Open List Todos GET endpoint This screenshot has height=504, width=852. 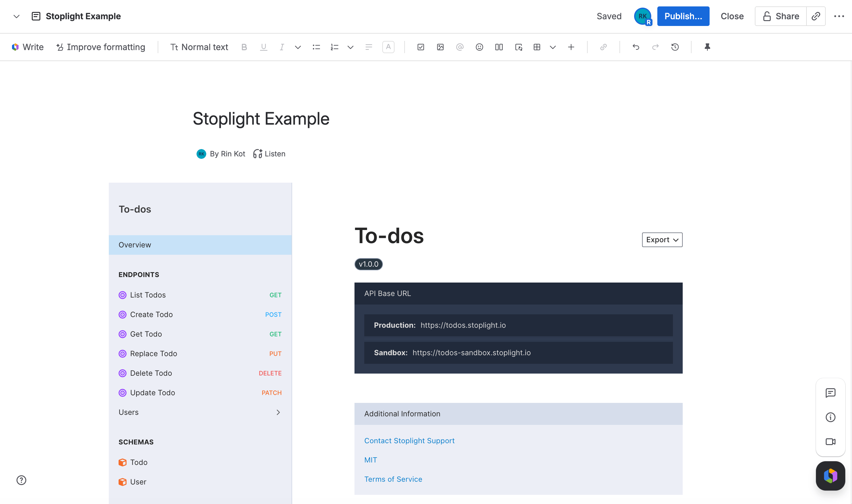[200, 295]
